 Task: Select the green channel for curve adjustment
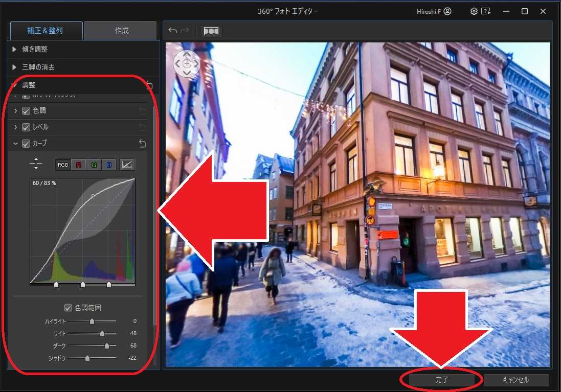[94, 165]
